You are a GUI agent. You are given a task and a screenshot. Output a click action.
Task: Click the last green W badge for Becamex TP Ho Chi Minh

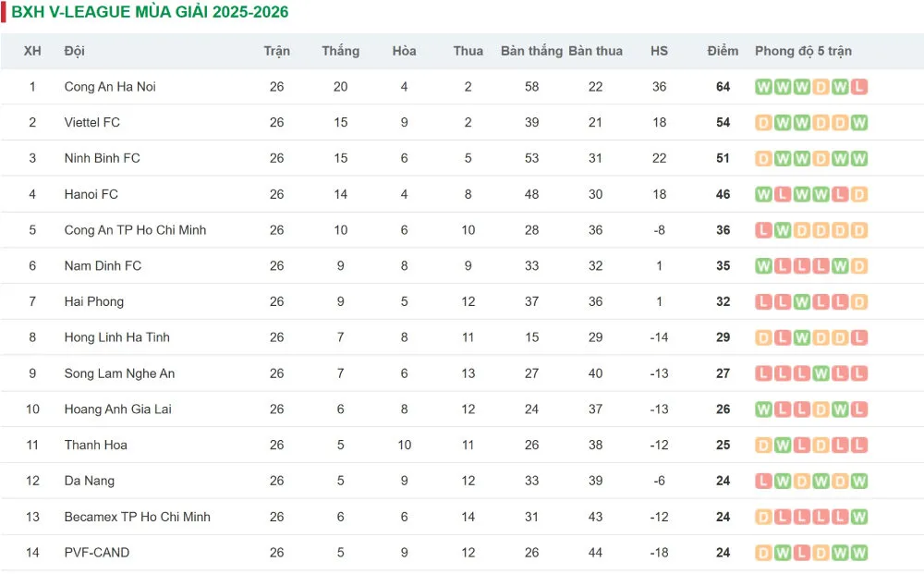pos(859,517)
